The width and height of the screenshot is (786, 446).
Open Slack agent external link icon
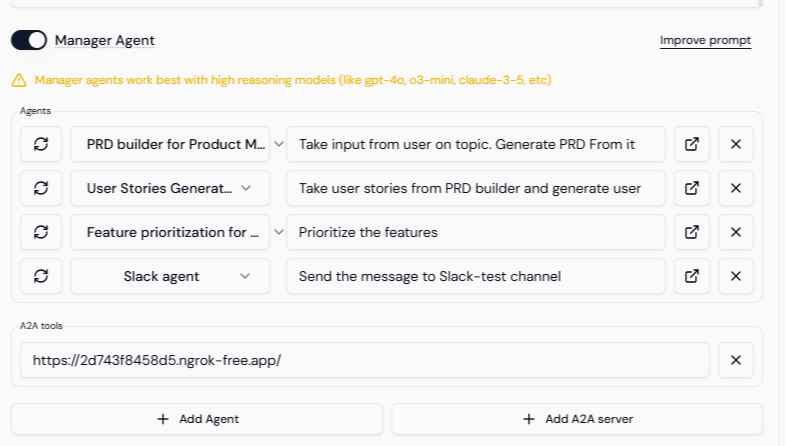pyautogui.click(x=691, y=276)
